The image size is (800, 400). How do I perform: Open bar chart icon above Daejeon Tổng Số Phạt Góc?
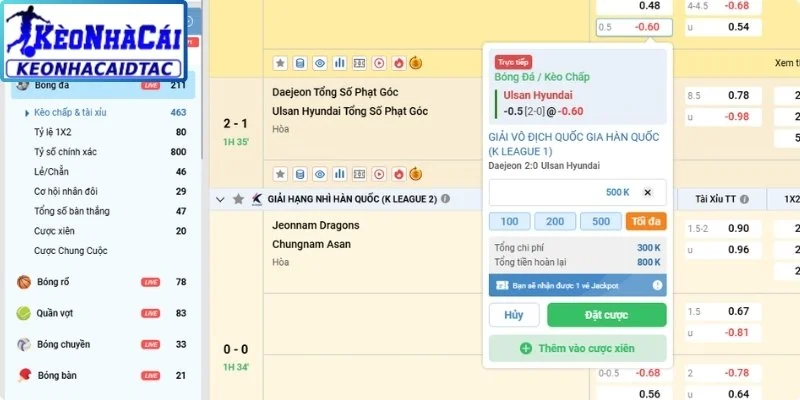[x=339, y=63]
